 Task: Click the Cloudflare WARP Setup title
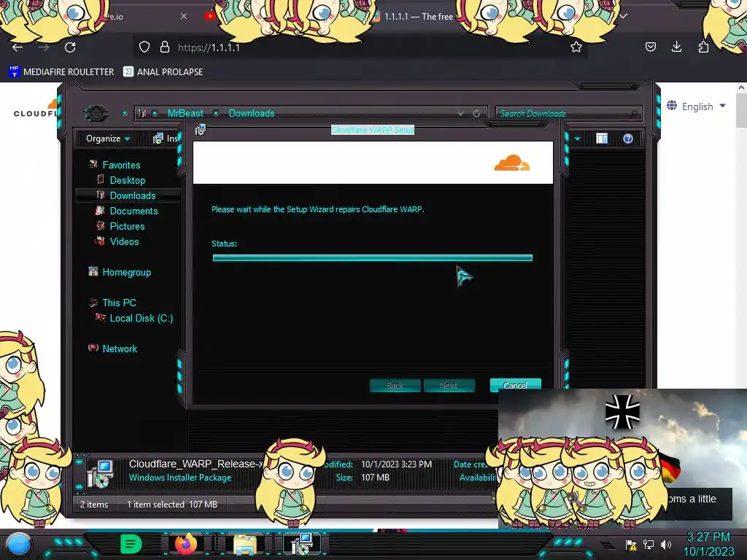click(373, 130)
